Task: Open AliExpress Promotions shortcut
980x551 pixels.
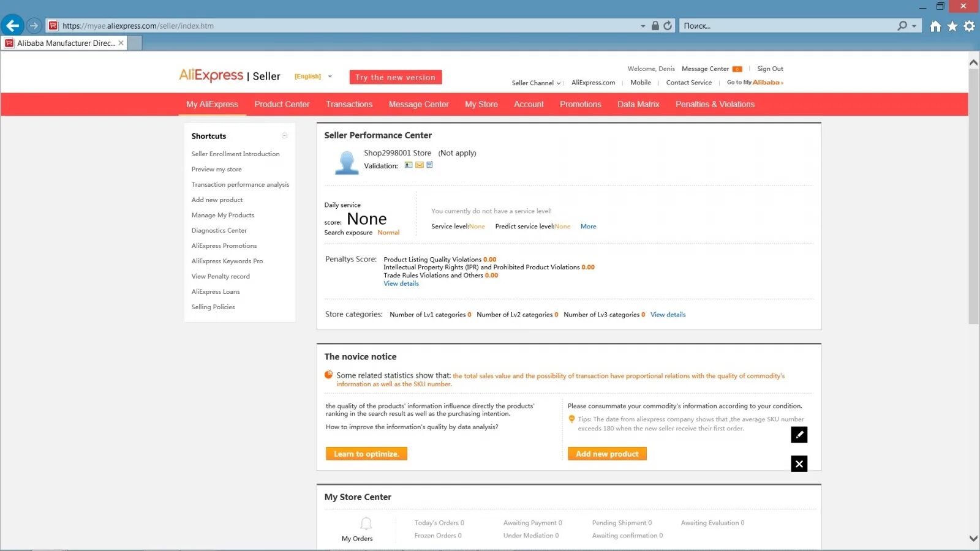Action: tap(224, 246)
